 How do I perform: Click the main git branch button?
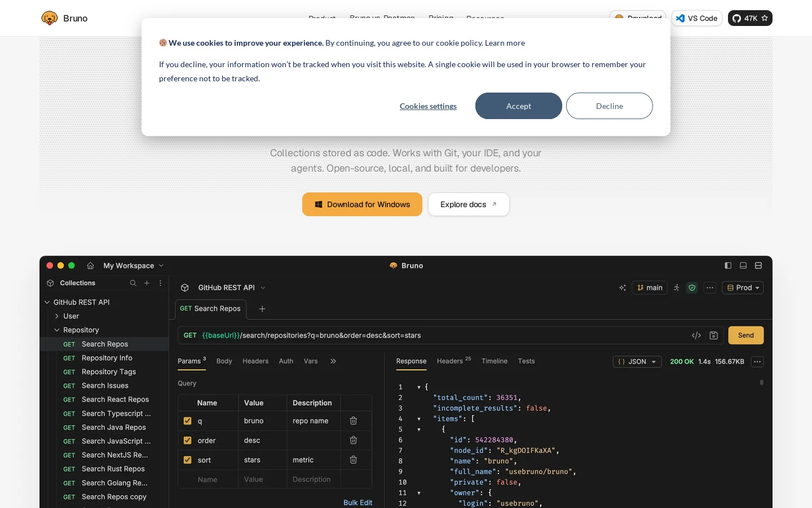[650, 288]
